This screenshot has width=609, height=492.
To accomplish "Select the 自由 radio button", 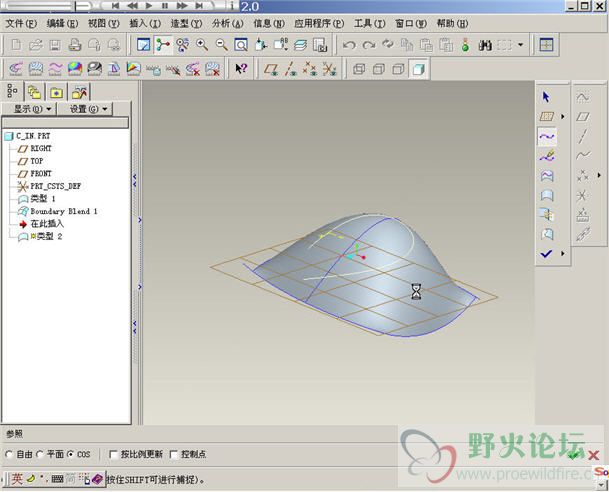I will [9, 454].
